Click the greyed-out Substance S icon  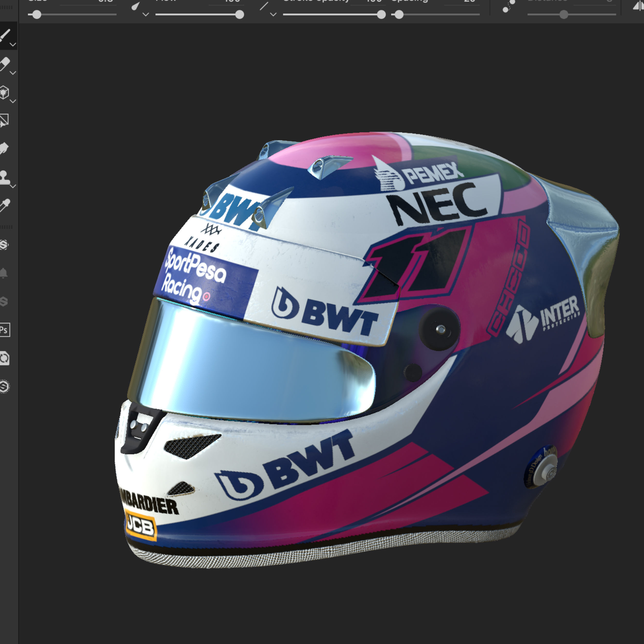tap(4, 302)
